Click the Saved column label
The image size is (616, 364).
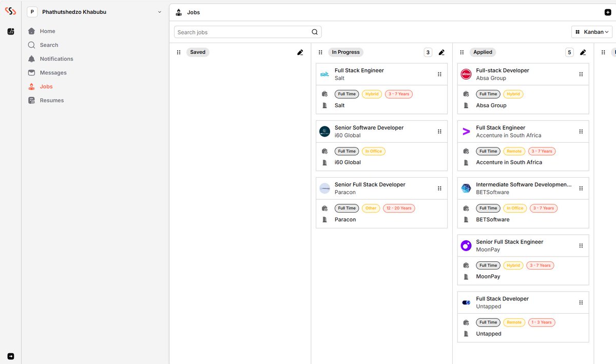198,52
